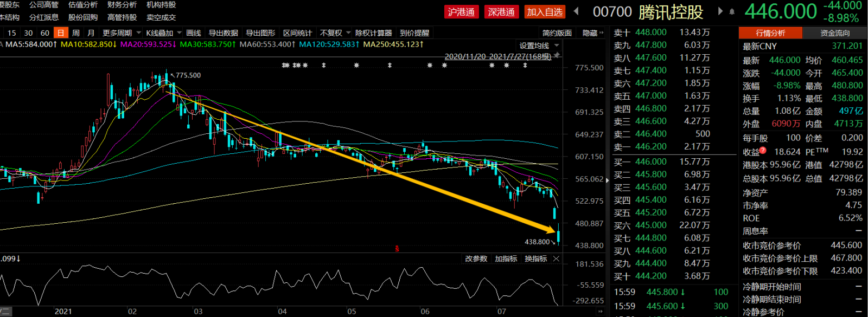The image size is (868, 317).
Task: Click the 买一 446.000 bid row
Action: pyautogui.click(x=662, y=161)
